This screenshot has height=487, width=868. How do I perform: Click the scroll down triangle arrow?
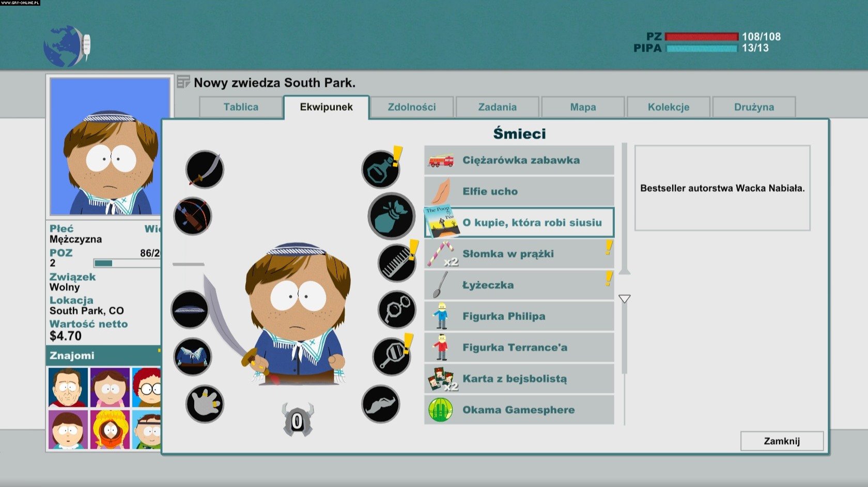[624, 299]
